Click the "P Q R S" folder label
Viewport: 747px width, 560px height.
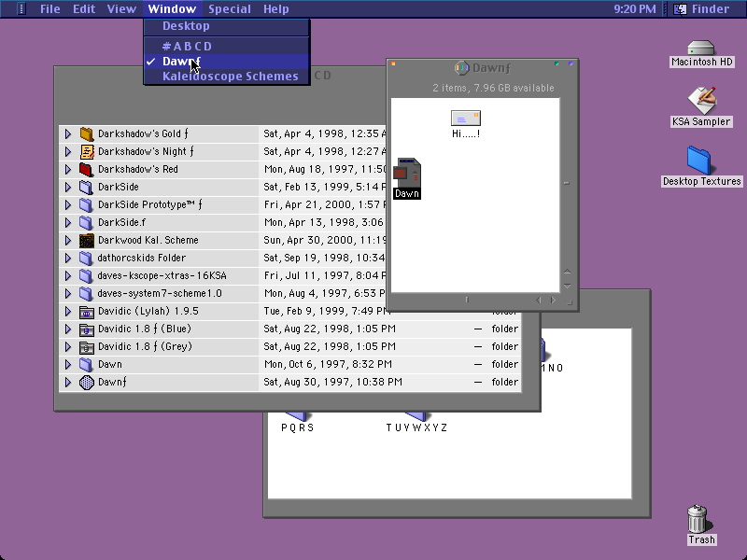[297, 427]
